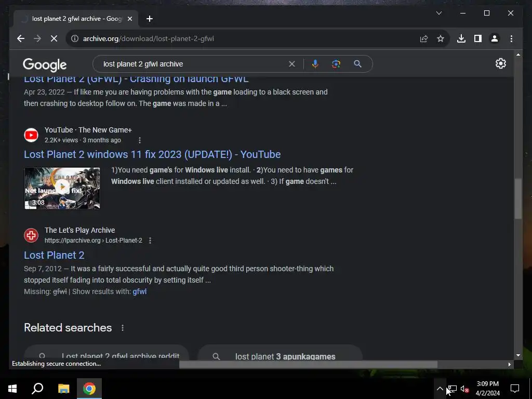Click the vertical scrollbar thumb
The image size is (532, 399).
tap(518, 198)
